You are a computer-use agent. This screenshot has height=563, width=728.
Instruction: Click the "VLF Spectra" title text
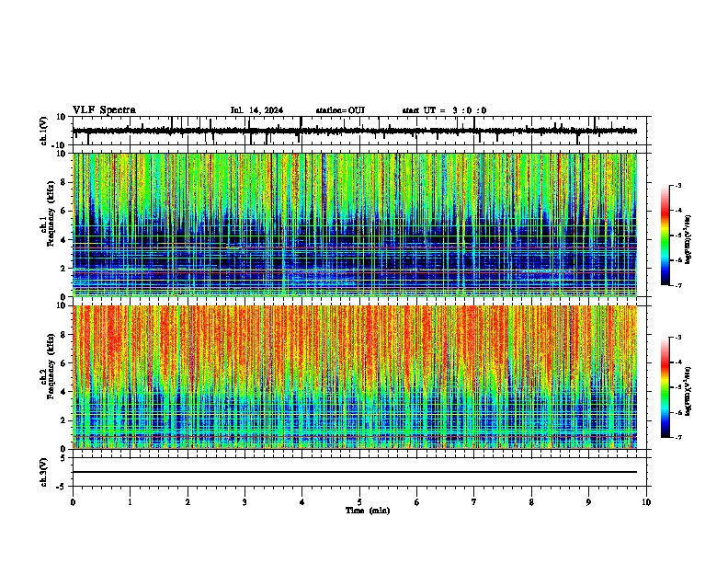pyautogui.click(x=104, y=110)
